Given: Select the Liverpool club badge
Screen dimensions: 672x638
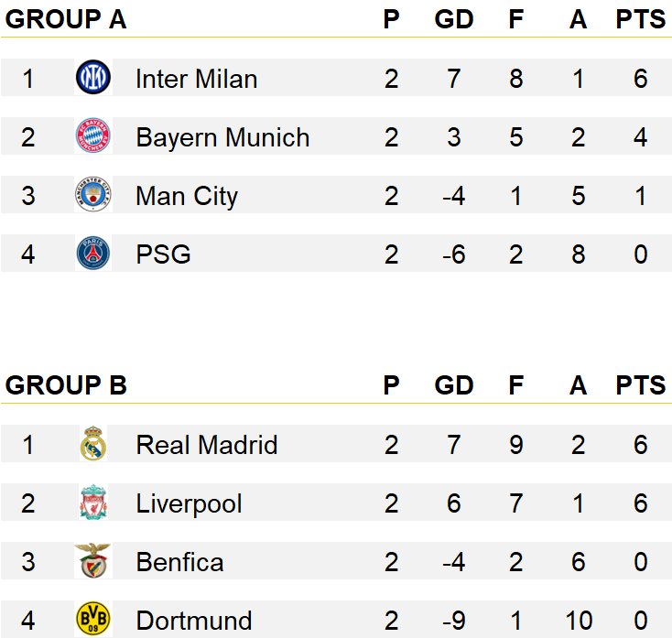Looking at the screenshot, I should click(93, 503).
